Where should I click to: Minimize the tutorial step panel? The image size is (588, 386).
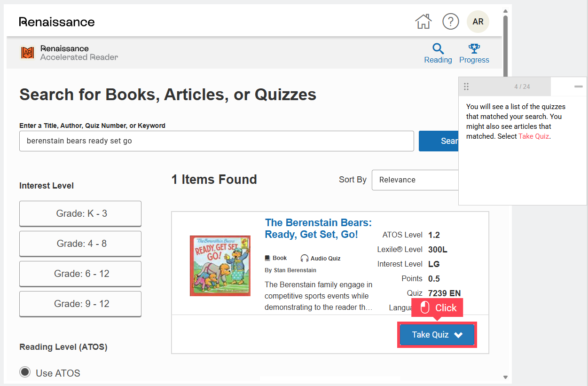click(578, 87)
